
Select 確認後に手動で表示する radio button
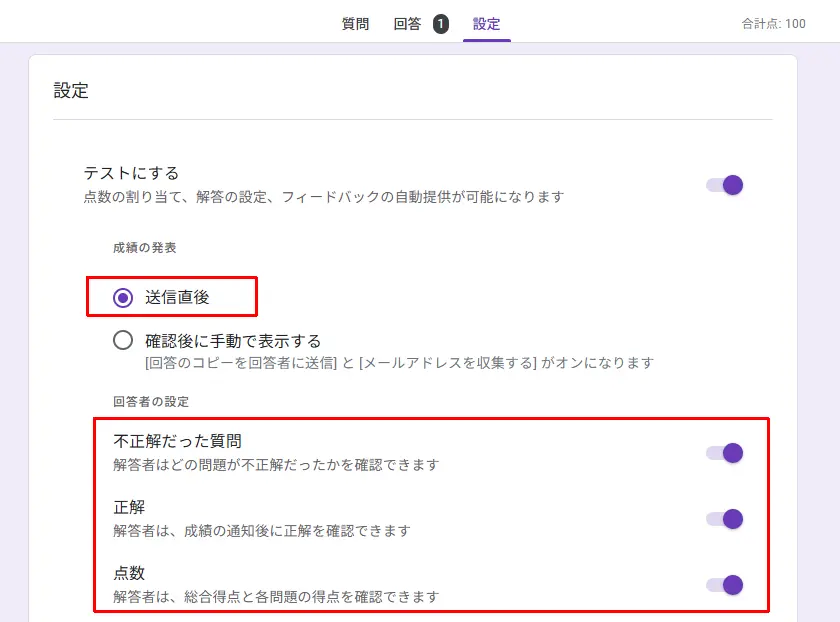123,340
